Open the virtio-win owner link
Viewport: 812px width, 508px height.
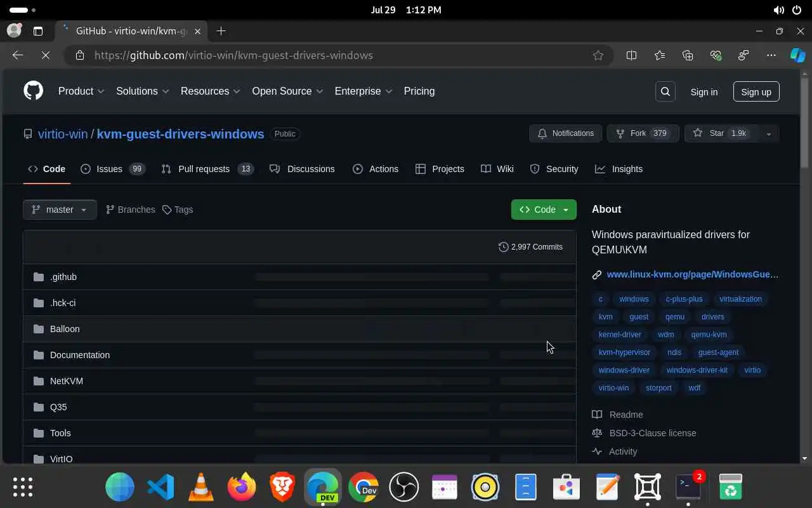coord(63,134)
